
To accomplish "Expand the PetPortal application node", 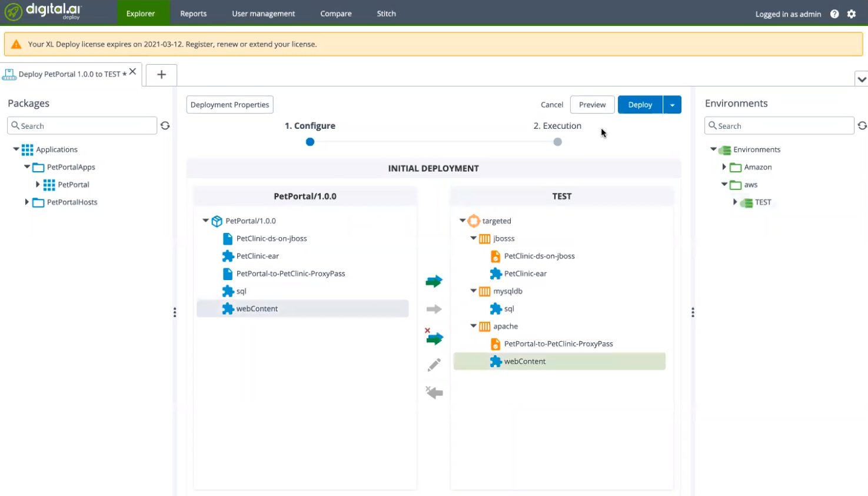I will (x=38, y=184).
